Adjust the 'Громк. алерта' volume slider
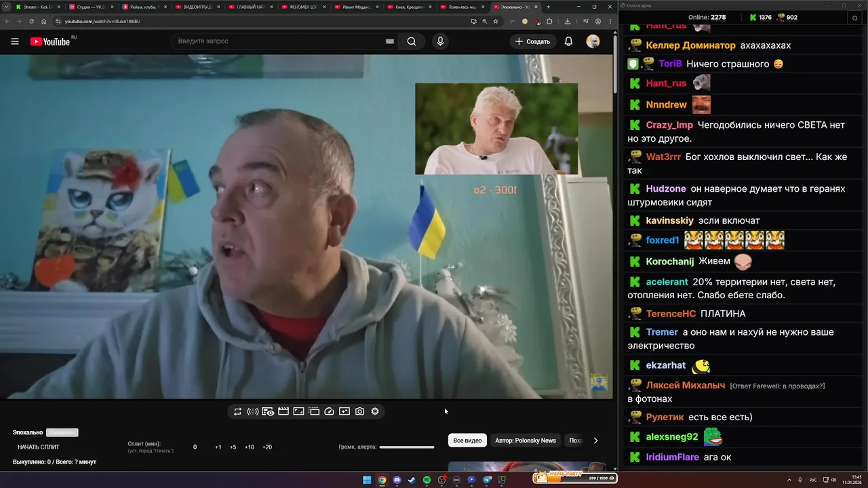Screen dimensions: 868x488 tap(407, 447)
